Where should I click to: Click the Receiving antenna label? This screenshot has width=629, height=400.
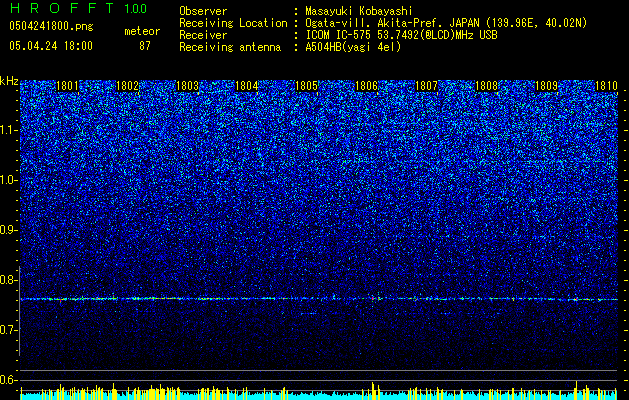pos(230,47)
